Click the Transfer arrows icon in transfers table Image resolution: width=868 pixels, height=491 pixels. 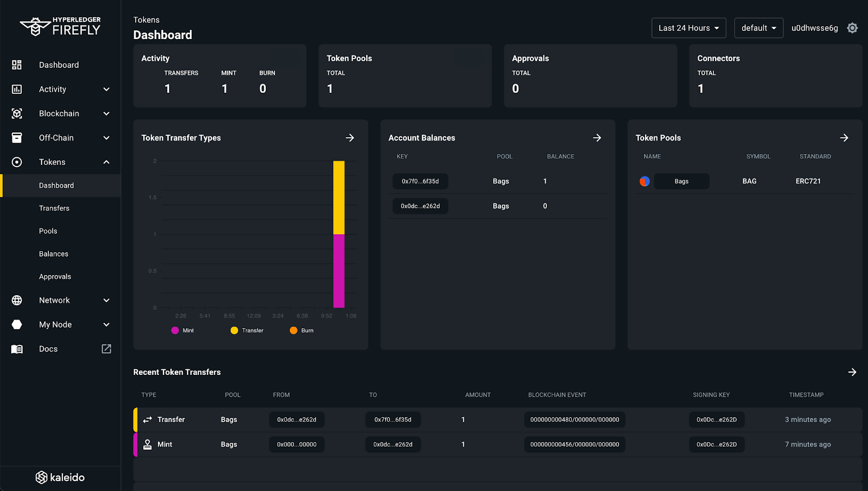click(146, 419)
